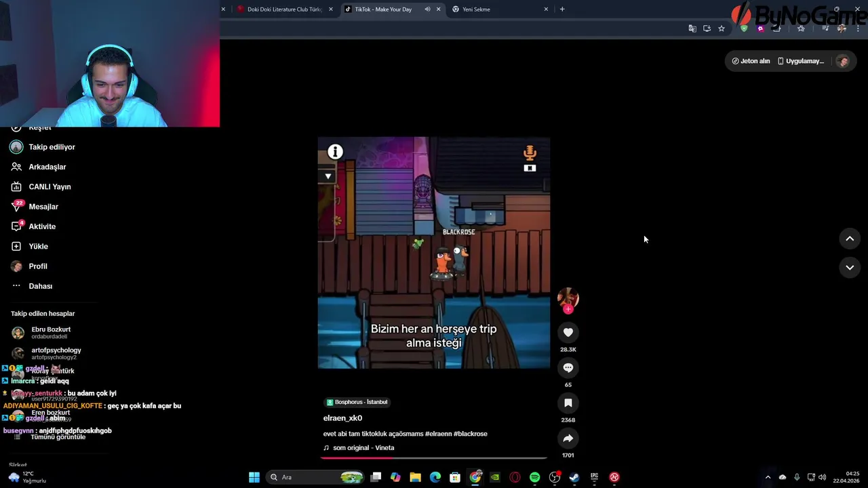
Task: Click the Uygulamayı button in the header
Action: click(x=801, y=61)
